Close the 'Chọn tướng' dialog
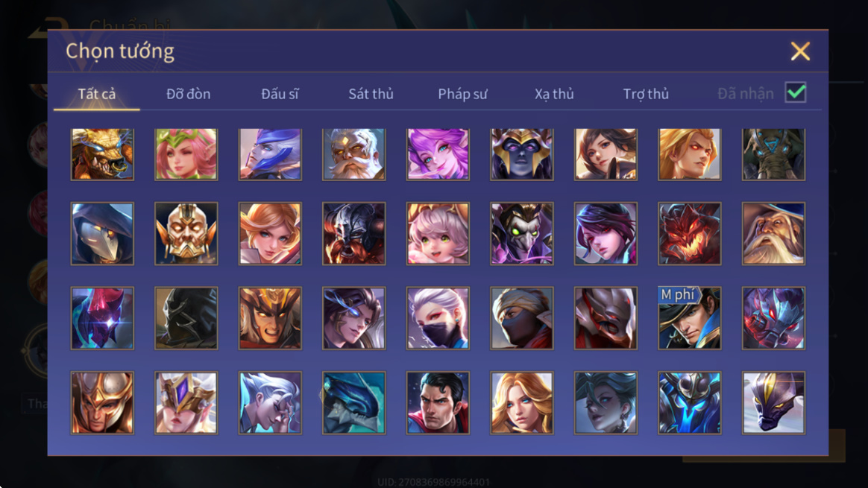Screen dimensions: 868x488 [x=800, y=51]
